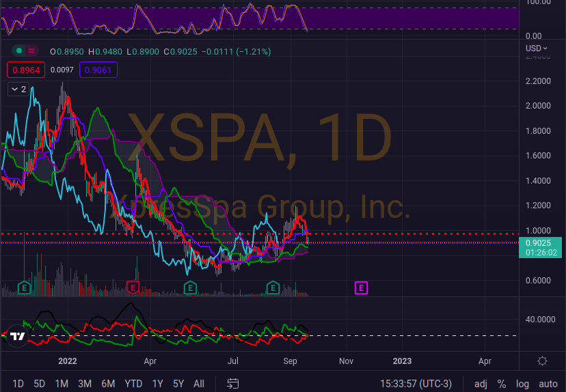
Task: Open the red earnings marker before April
Action: (x=133, y=288)
